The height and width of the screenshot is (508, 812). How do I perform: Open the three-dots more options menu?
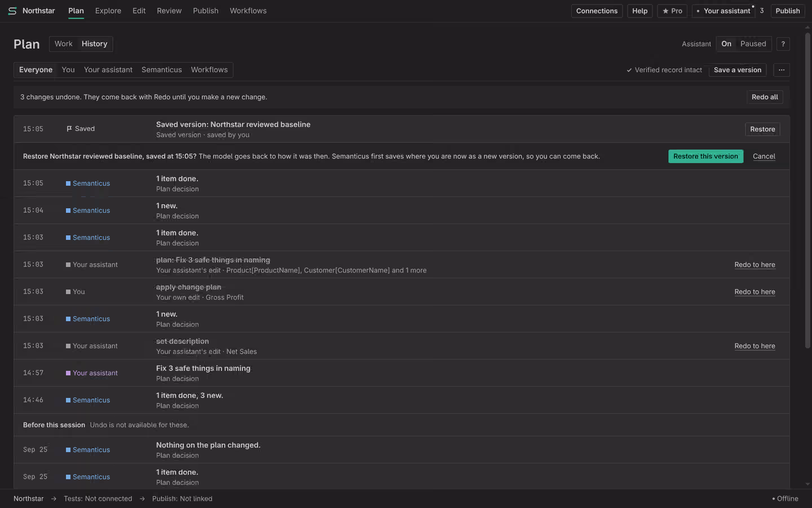click(782, 70)
